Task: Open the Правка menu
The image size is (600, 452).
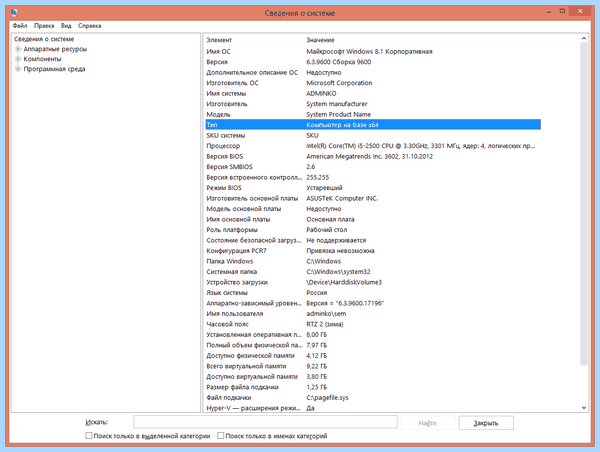Action: click(44, 26)
